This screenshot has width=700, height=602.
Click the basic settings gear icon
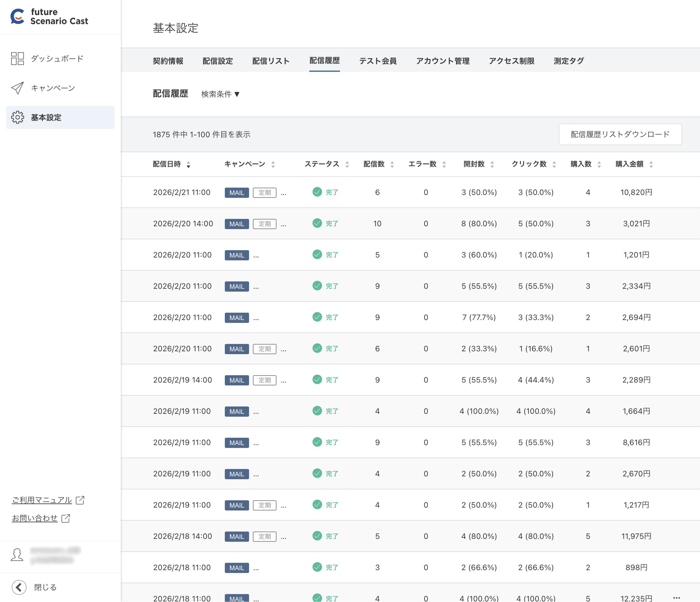18,117
